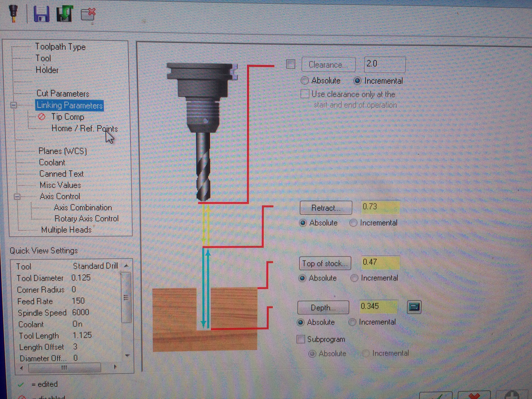Viewport: 532px width, 399px height.
Task: Click the Top of stock... button
Action: 325,263
